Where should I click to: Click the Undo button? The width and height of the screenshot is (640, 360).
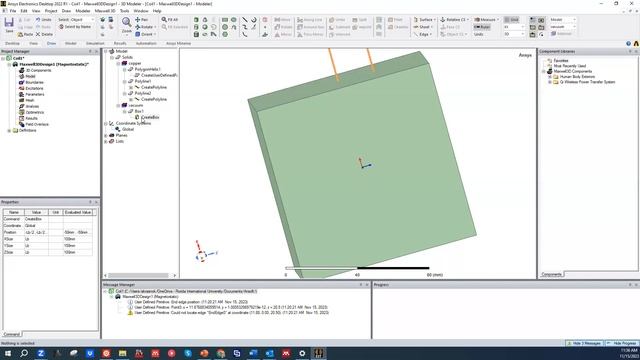click(x=43, y=20)
